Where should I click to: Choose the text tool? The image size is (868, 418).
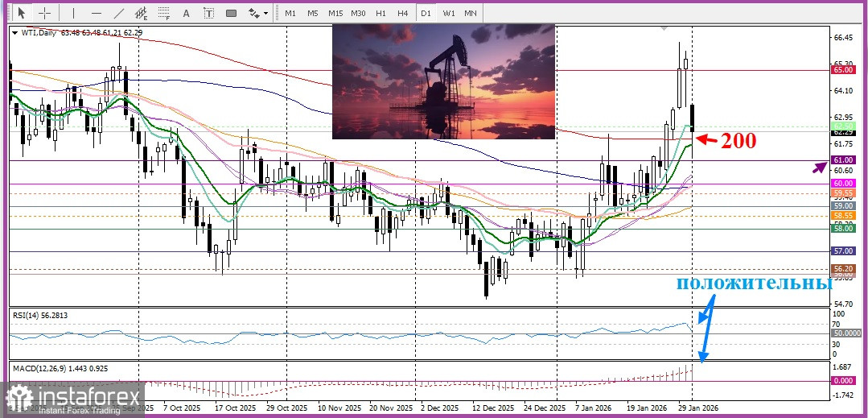coord(187,13)
